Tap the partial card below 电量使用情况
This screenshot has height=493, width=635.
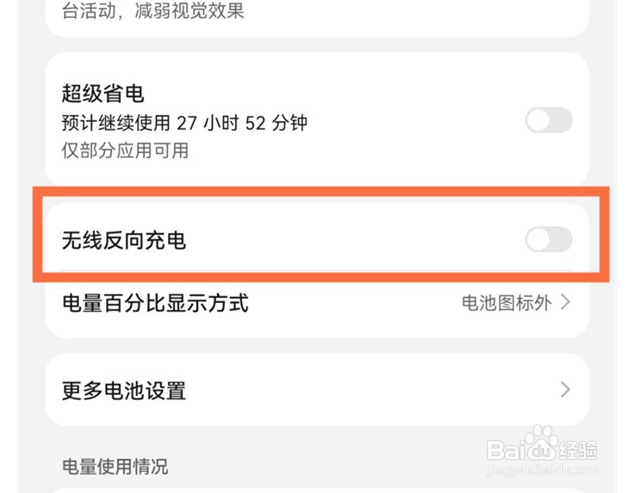(x=300, y=489)
